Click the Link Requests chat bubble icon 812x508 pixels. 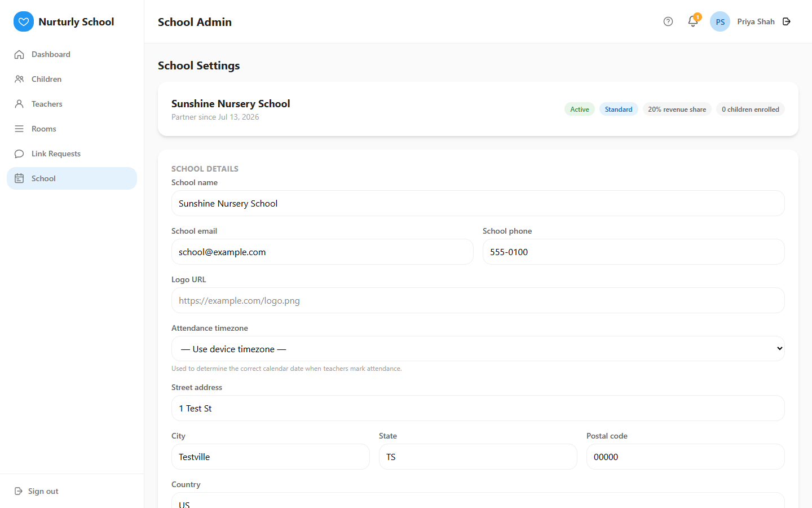tap(19, 154)
